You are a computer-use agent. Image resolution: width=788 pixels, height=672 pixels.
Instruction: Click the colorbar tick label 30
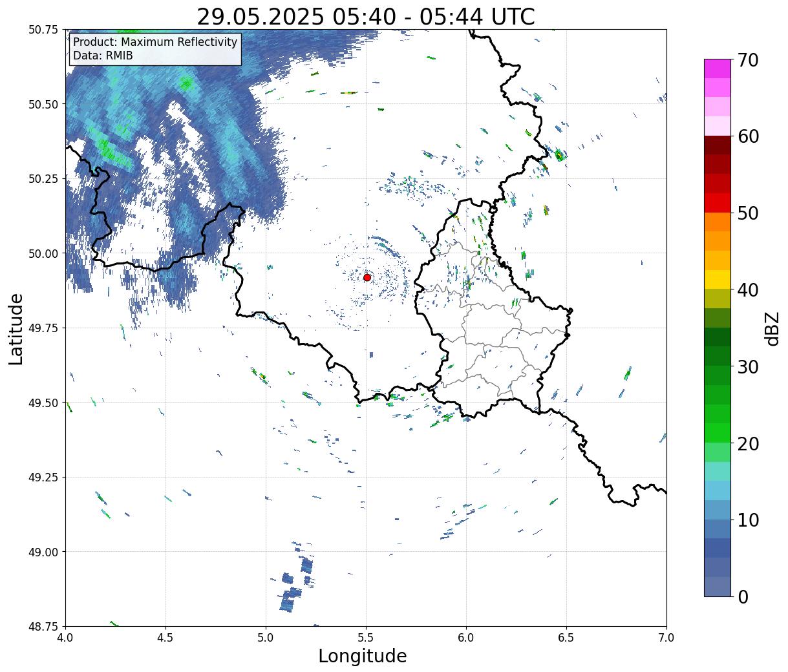(x=748, y=367)
